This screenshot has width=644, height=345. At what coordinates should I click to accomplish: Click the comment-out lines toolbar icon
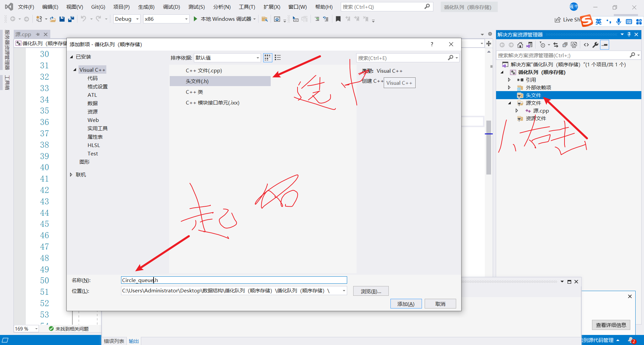(x=317, y=19)
